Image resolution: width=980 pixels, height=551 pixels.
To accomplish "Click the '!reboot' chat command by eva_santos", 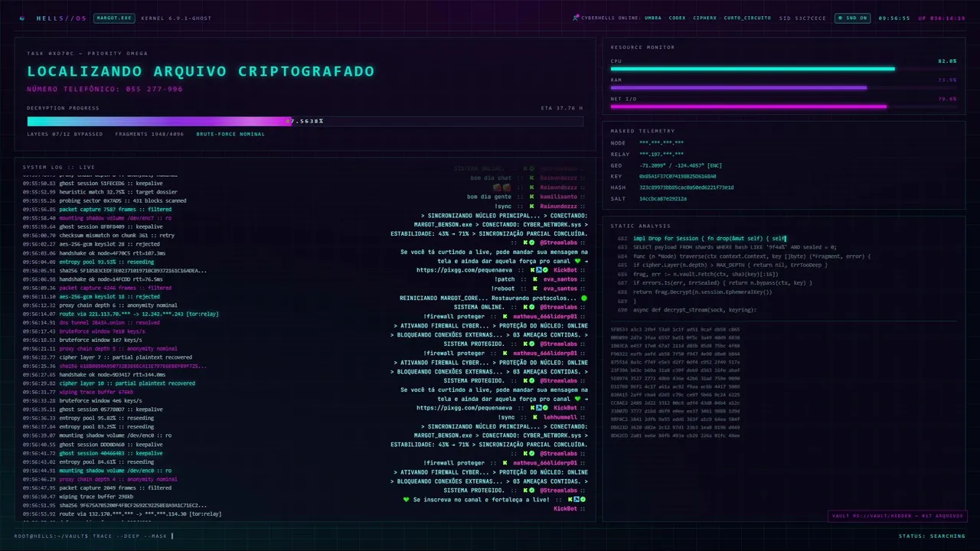I will point(503,289).
